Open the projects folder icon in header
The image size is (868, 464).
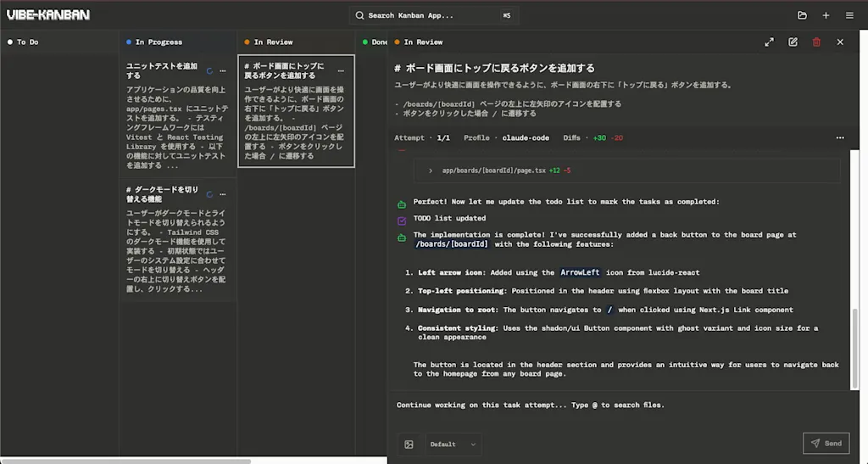pyautogui.click(x=802, y=15)
